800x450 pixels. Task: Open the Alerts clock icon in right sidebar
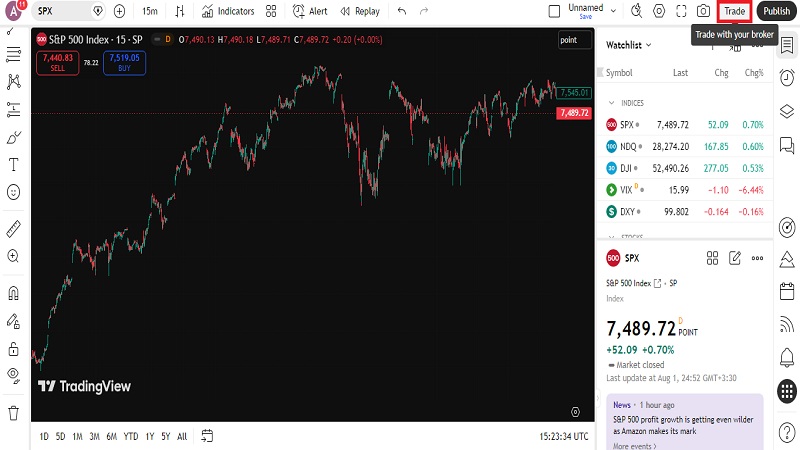pos(787,78)
